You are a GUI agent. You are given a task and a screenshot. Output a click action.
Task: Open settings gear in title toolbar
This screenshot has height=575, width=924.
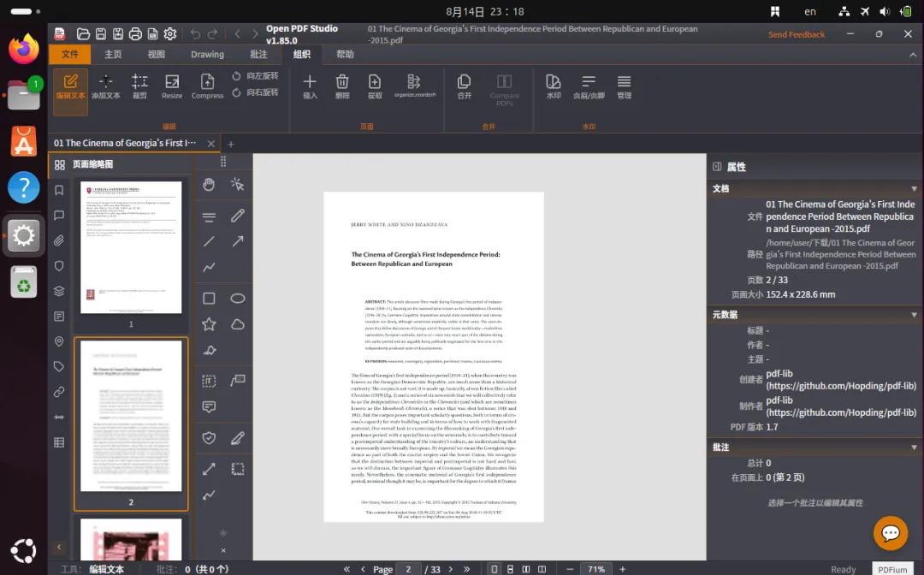(170, 34)
